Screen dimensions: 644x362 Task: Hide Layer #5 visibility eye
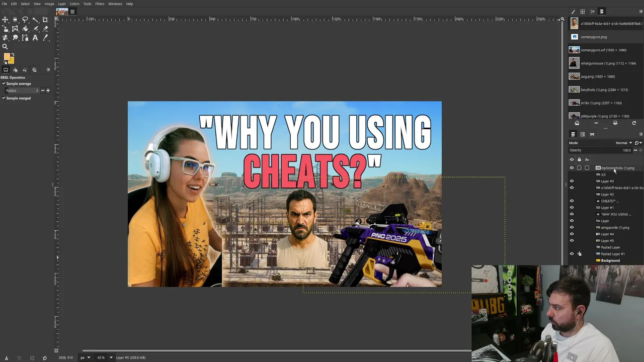coord(572,240)
